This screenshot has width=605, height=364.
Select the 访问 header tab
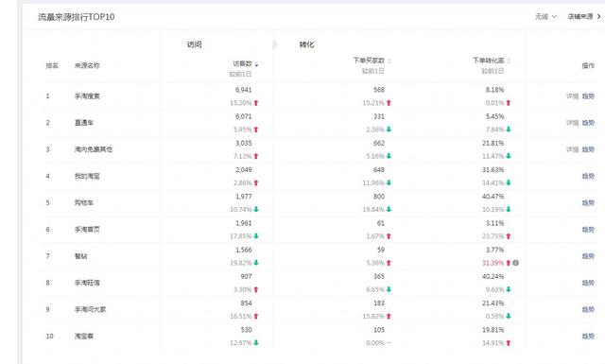pos(195,44)
